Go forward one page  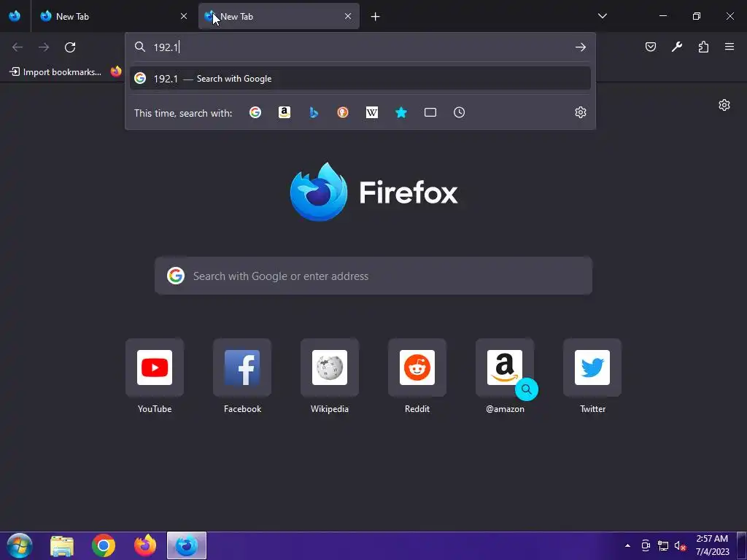click(x=44, y=47)
